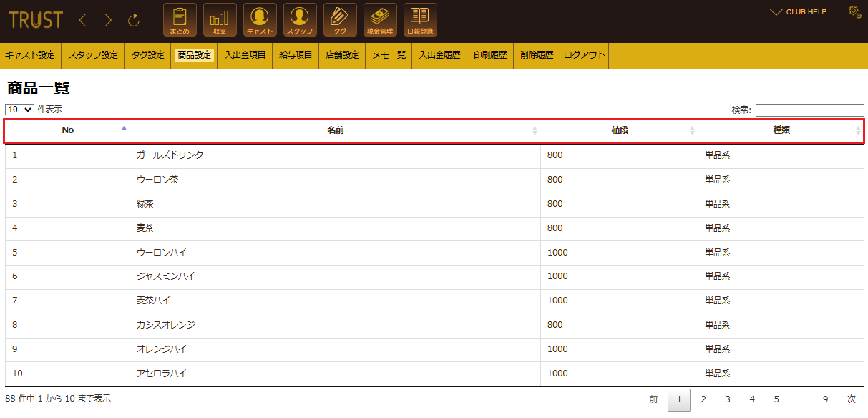
Task: Click the reload arrow icon
Action: (x=134, y=21)
